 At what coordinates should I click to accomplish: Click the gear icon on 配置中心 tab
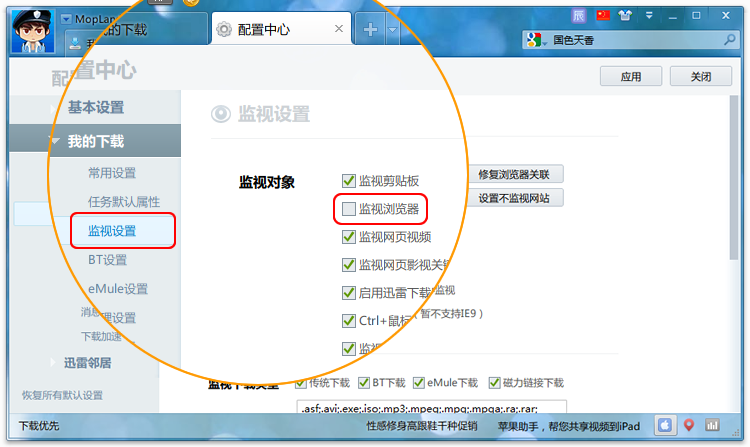pyautogui.click(x=224, y=29)
